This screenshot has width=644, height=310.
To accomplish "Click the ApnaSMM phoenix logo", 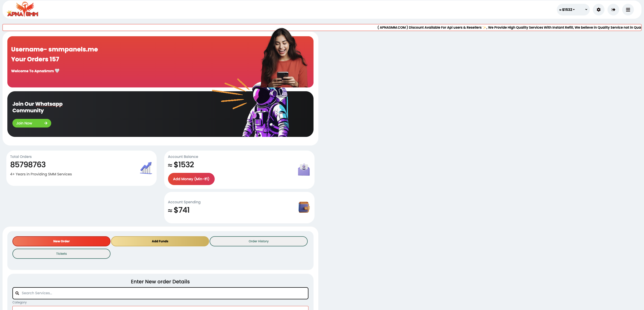I will pyautogui.click(x=23, y=9).
